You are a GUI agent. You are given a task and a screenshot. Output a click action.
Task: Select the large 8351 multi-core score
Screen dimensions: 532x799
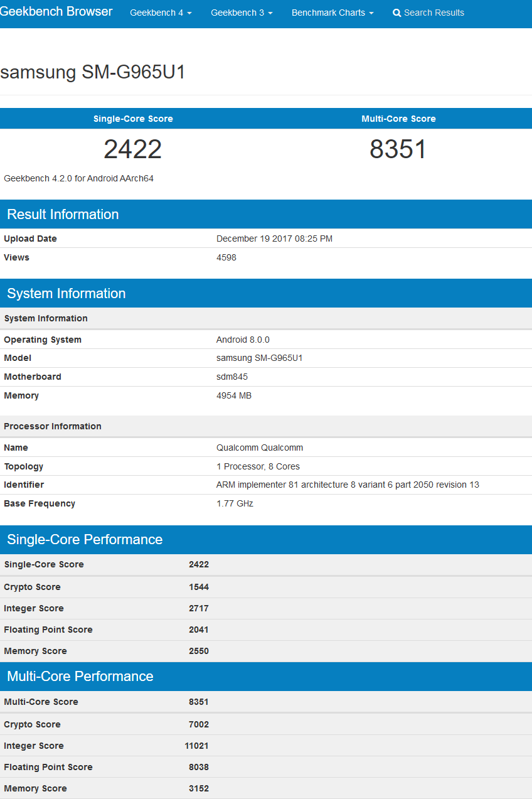point(398,149)
